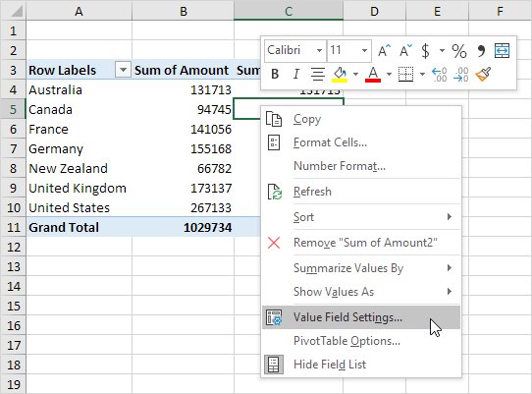Choose Format Cells from context menu

[x=361, y=142]
